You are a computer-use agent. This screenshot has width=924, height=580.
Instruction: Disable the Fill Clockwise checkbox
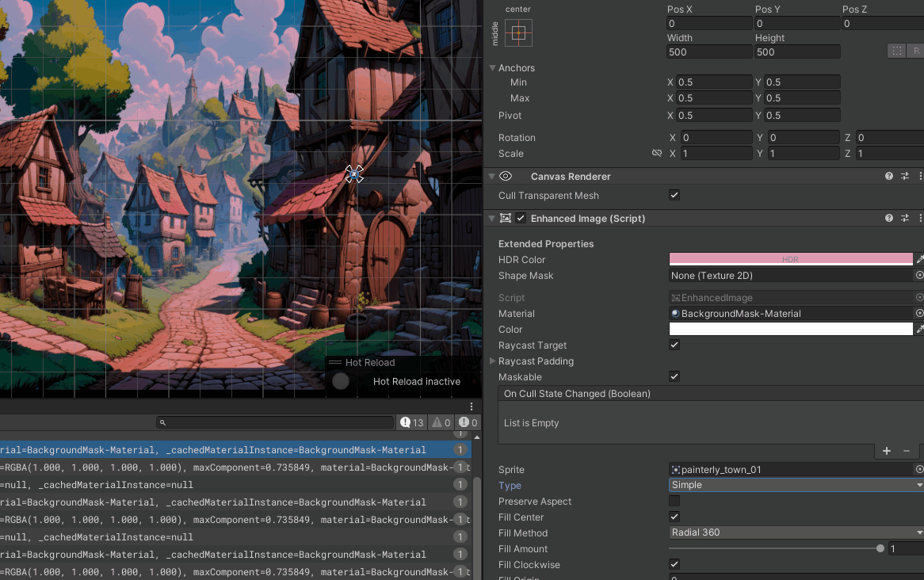point(674,564)
